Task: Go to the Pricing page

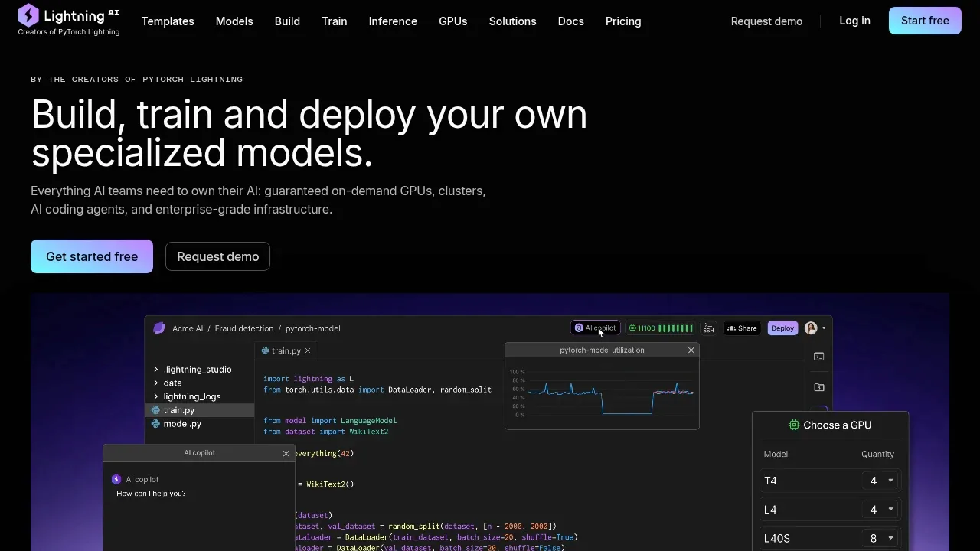Action: 623,21
